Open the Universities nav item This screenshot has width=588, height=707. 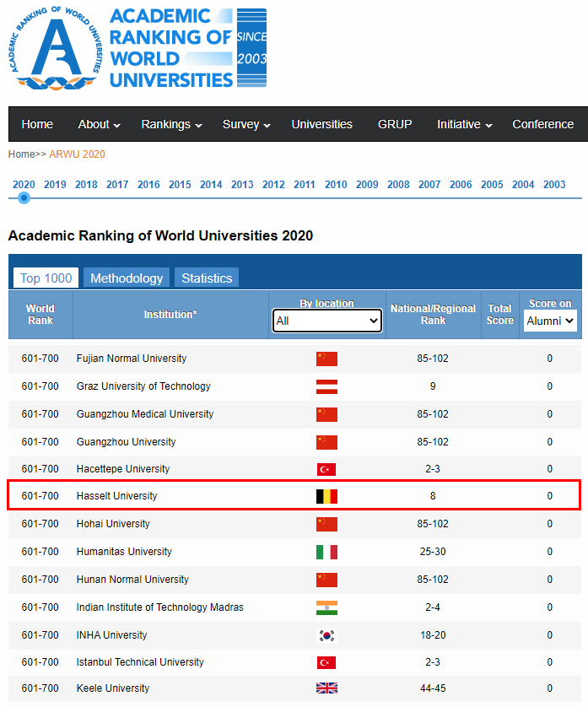point(322,125)
